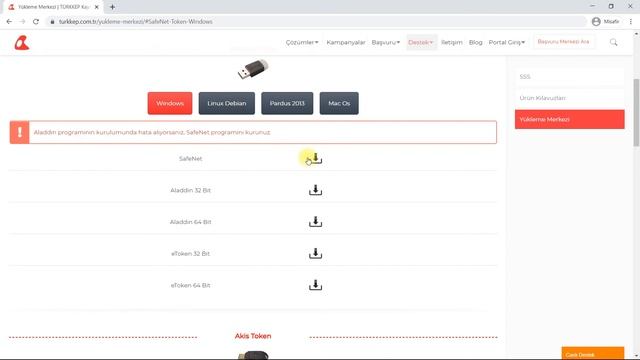View site info via lock icon
Screen dimensions: 640x360
point(52,22)
